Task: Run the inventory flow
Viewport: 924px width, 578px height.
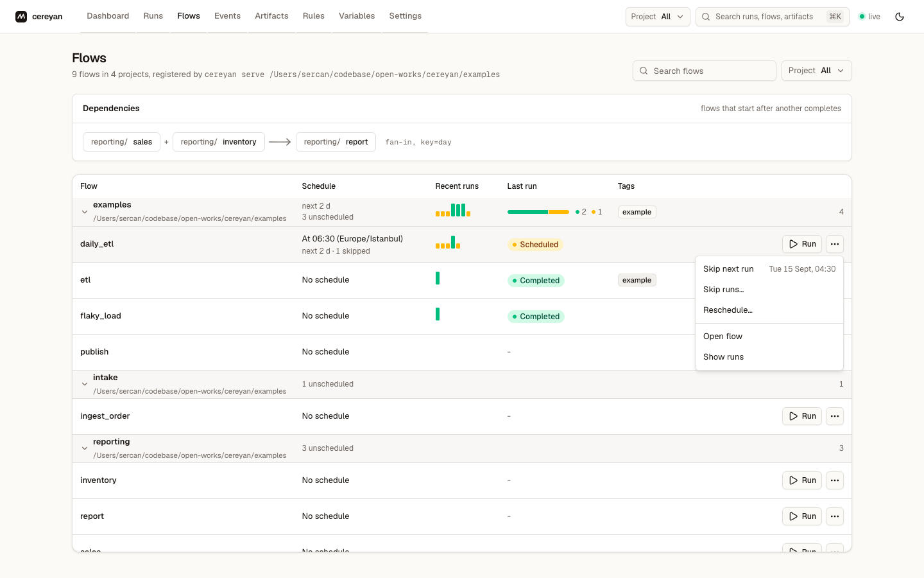Action: click(x=802, y=480)
